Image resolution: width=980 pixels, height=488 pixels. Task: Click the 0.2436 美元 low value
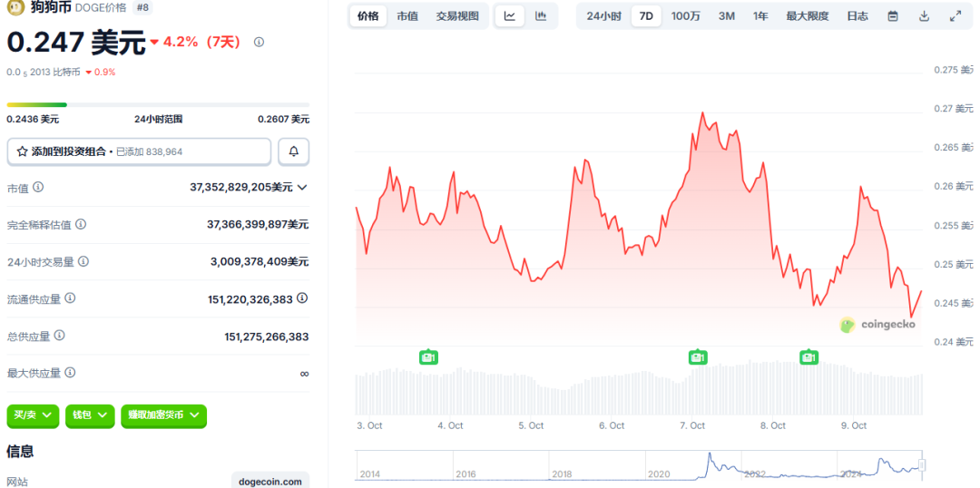point(33,119)
